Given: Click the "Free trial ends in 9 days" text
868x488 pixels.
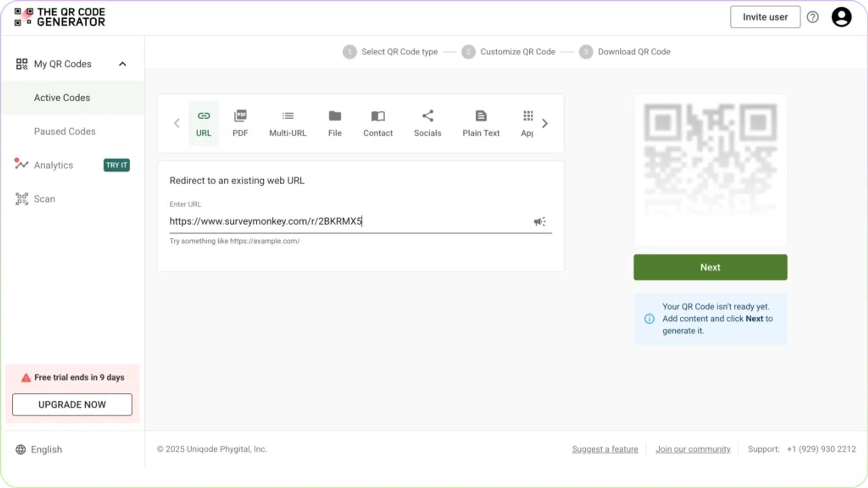Looking at the screenshot, I should pyautogui.click(x=79, y=378).
